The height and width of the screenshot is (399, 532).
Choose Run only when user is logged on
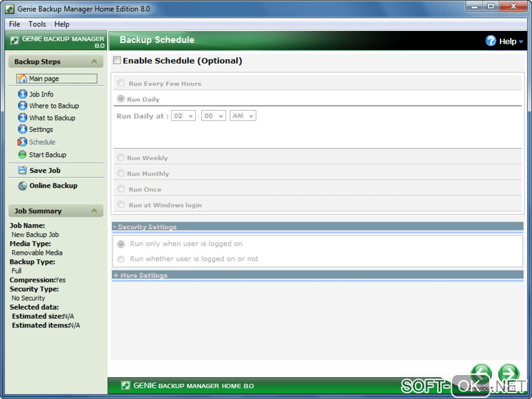coord(121,244)
